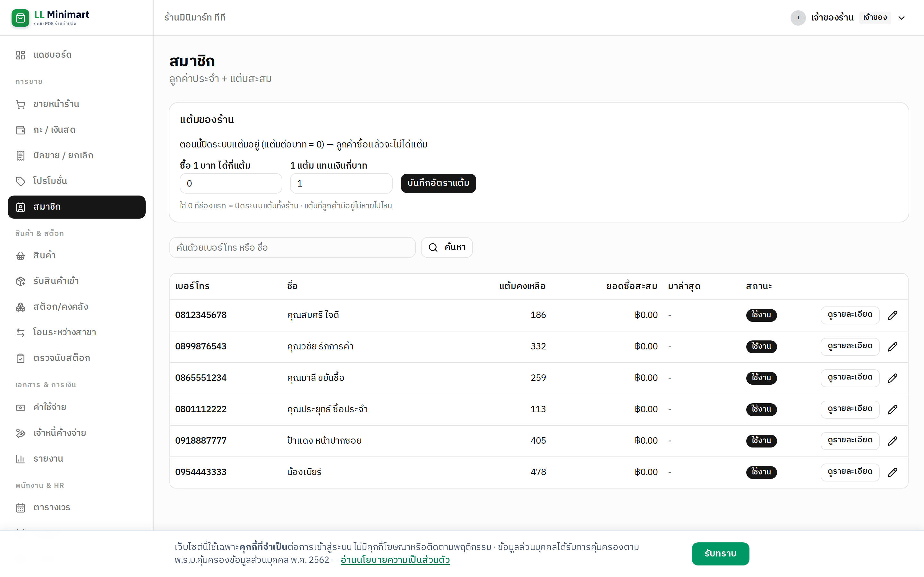Click the LL Minimart shopping bag logo
This screenshot has width=924, height=577.
[x=20, y=18]
